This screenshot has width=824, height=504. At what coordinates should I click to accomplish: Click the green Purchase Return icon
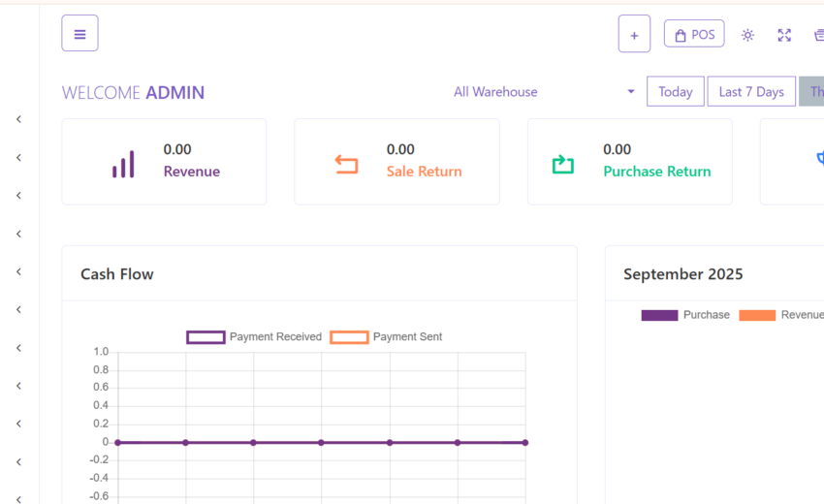563,165
